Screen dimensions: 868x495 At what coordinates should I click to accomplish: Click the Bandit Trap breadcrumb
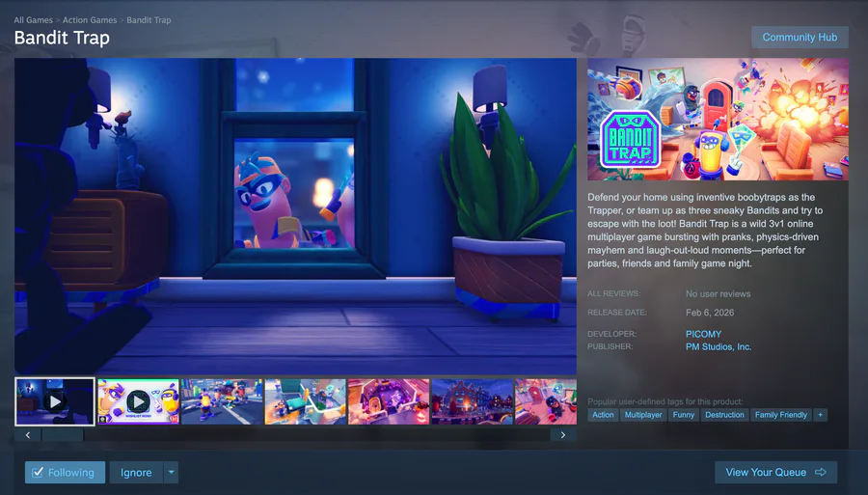point(149,20)
